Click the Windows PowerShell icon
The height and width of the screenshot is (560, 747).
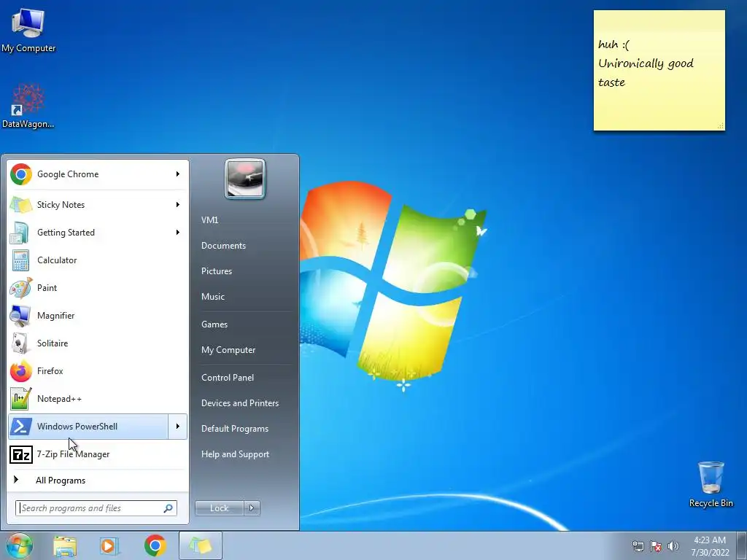coord(21,426)
